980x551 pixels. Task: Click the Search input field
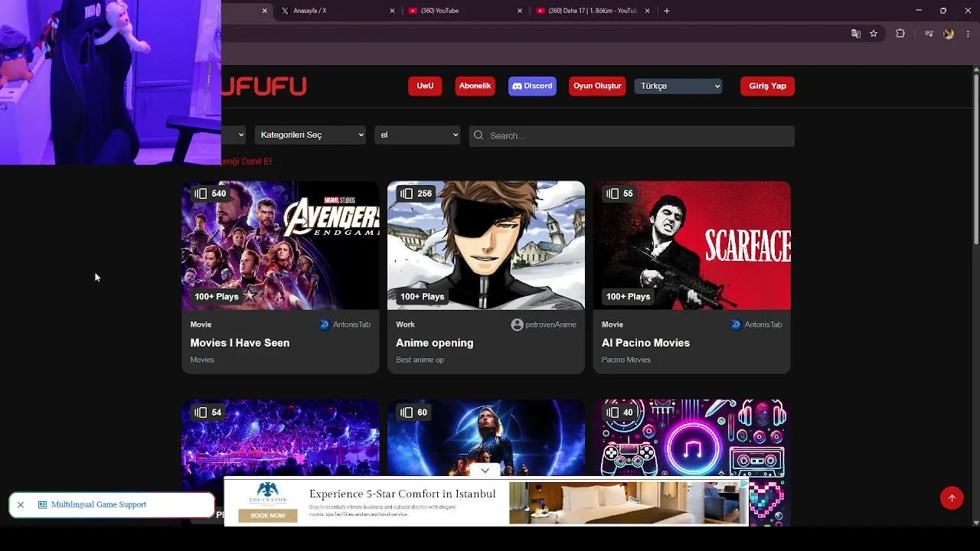pos(632,135)
